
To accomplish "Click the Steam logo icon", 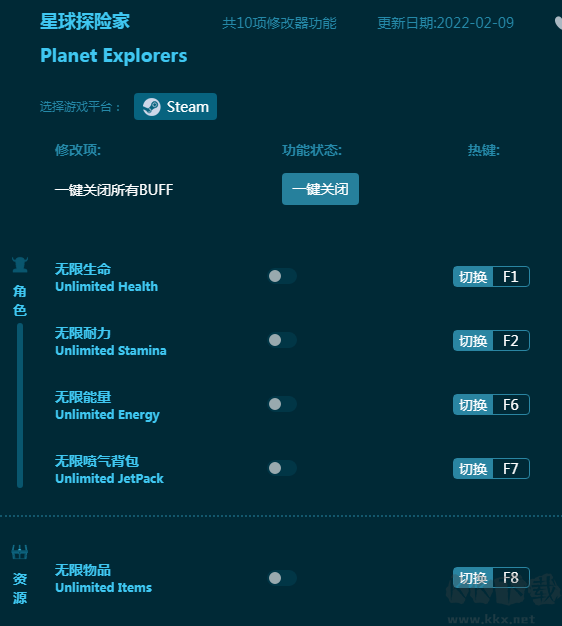I will [x=152, y=107].
